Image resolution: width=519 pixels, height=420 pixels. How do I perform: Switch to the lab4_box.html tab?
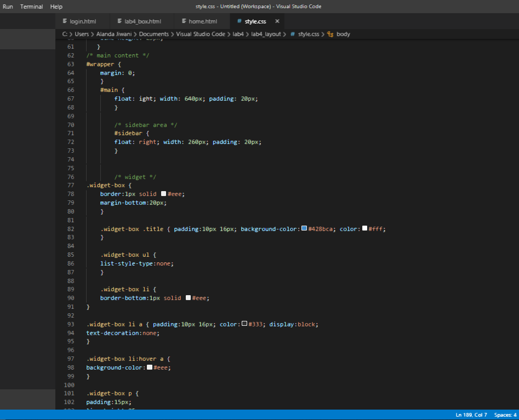coord(142,21)
